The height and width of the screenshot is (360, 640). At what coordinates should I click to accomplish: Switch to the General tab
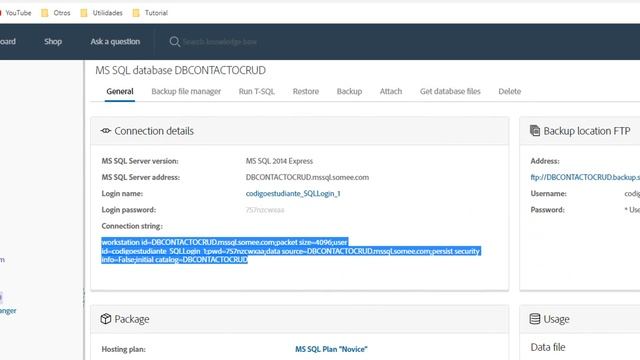coord(120,91)
